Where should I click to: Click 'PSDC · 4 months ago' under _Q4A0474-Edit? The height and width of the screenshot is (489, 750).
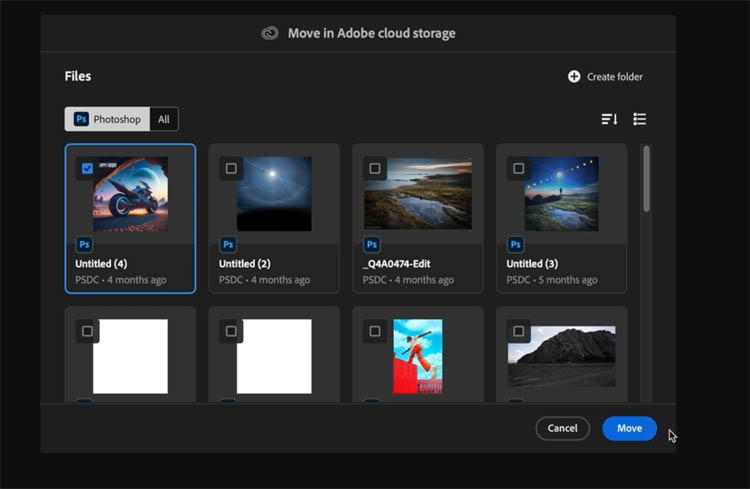pos(408,280)
